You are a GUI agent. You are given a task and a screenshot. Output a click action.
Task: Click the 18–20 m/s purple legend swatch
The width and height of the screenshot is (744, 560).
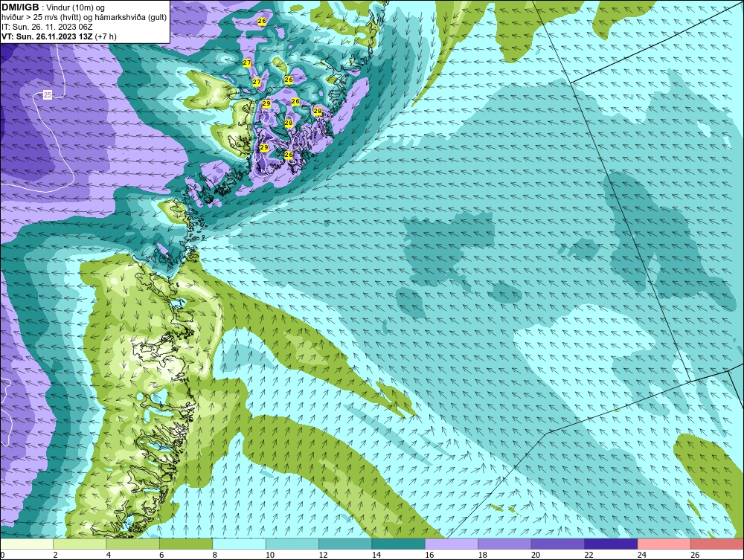pyautogui.click(x=505, y=544)
